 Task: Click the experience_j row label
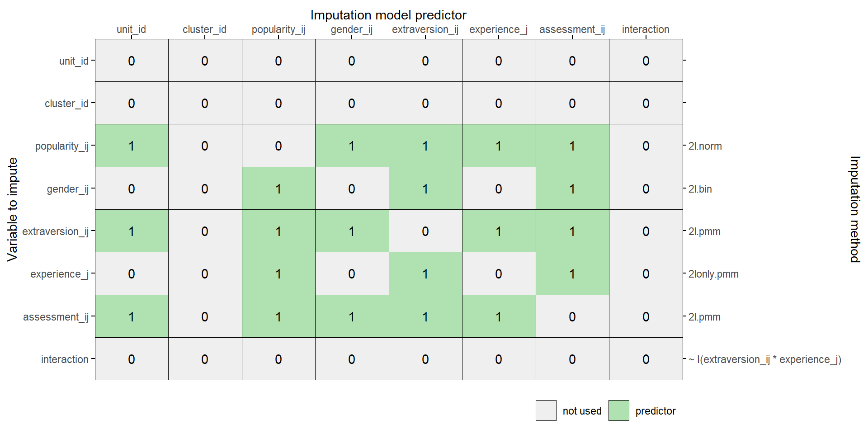tap(59, 274)
